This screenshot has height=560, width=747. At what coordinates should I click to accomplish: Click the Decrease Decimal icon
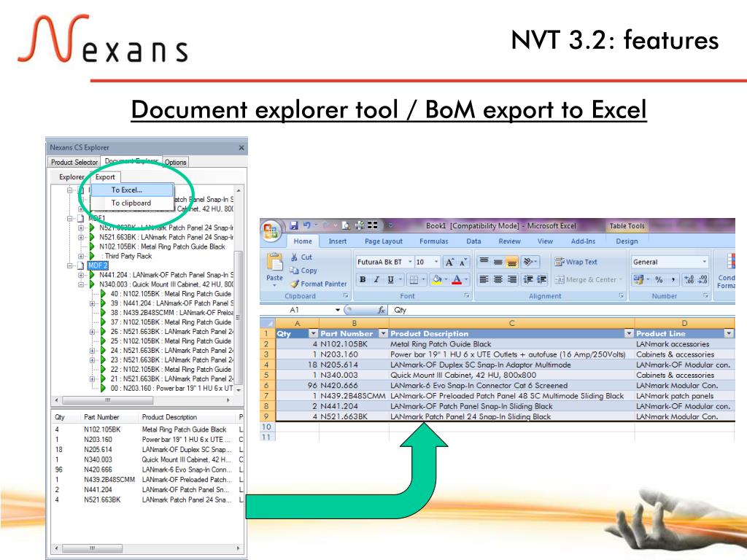click(703, 279)
